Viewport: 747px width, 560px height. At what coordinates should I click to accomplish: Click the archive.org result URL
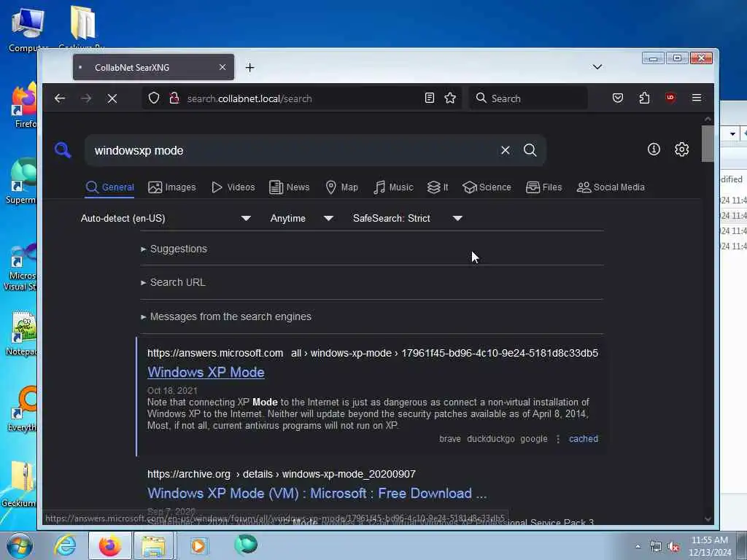(x=282, y=474)
